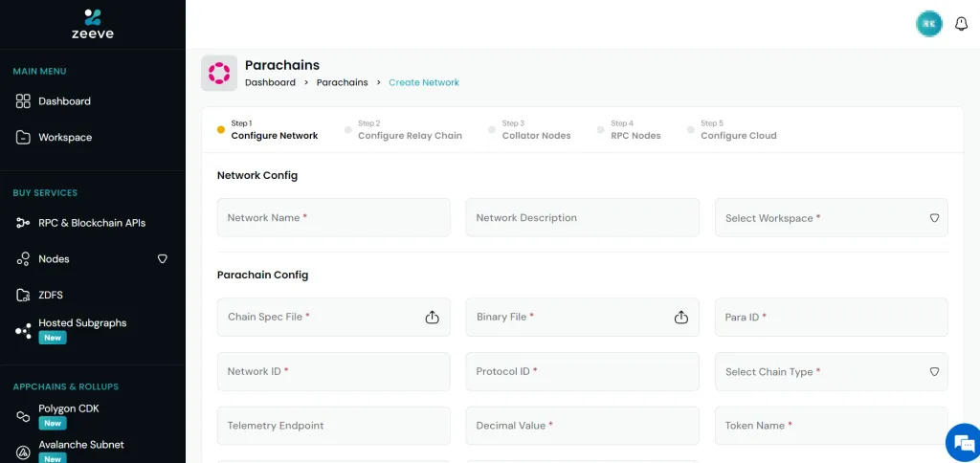Click the Dashboard grid icon in sidebar
The width and height of the screenshot is (980, 463).
[x=24, y=101]
